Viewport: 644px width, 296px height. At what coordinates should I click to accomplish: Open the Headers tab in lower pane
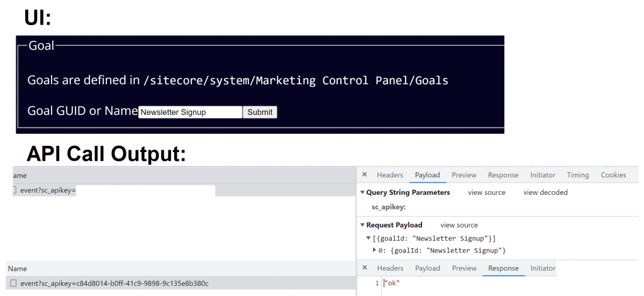click(x=390, y=268)
